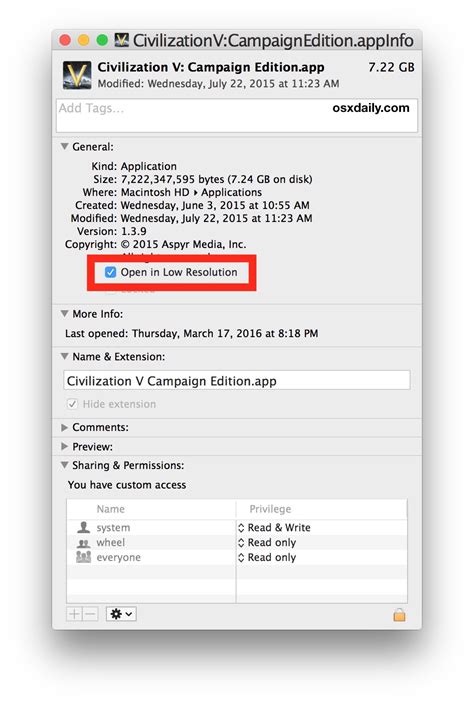Click the file name text field
This screenshot has height=704, width=474.
237,380
